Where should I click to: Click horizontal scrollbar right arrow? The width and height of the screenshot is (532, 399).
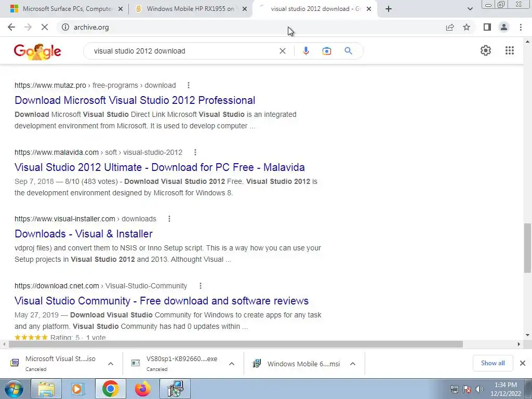(x=519, y=344)
